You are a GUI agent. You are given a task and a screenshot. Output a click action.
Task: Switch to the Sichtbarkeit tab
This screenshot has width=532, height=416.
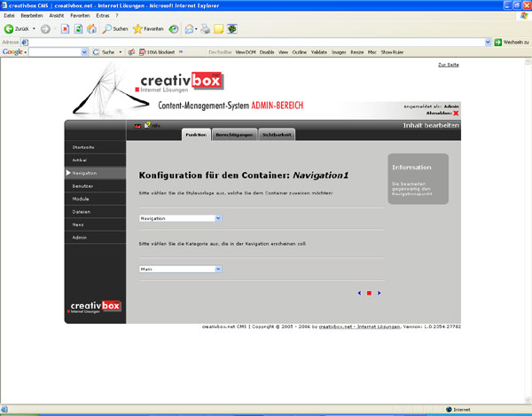click(x=277, y=134)
